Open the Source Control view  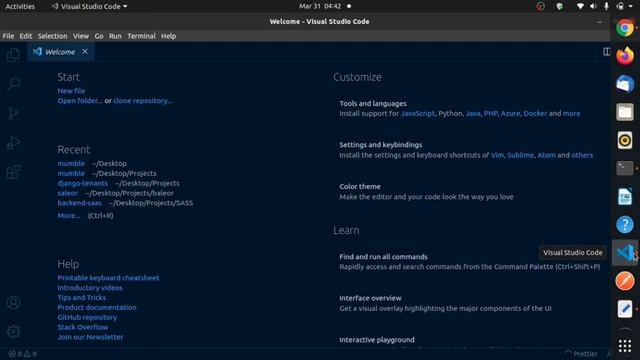(13, 113)
